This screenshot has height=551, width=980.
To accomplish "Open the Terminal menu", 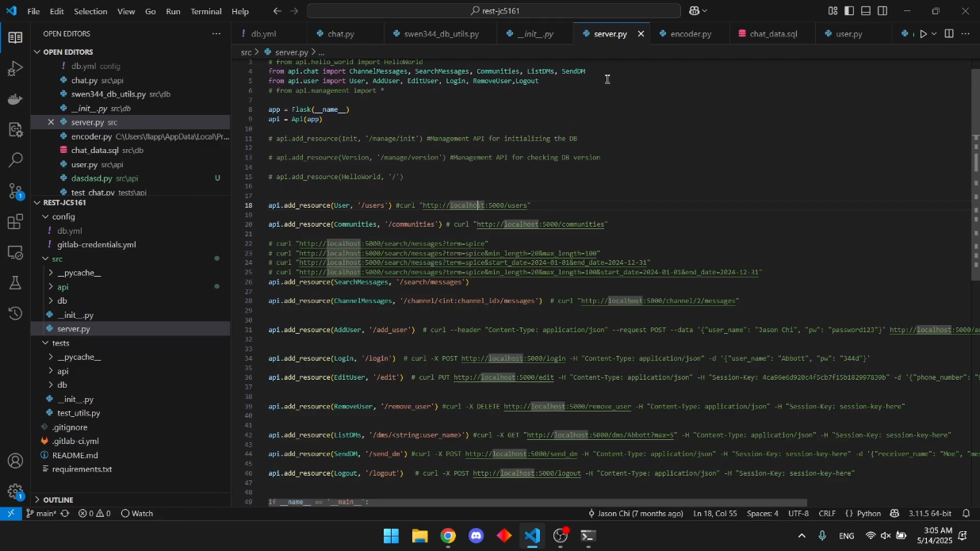I will [206, 11].
